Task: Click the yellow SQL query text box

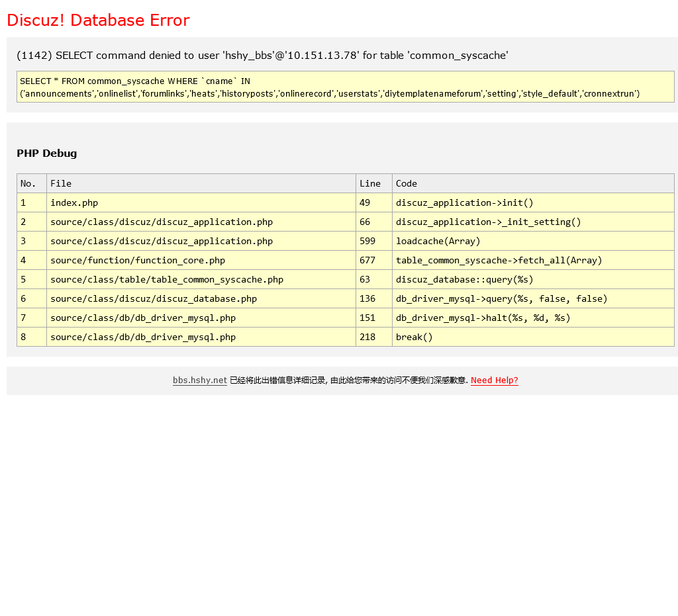Action: point(345,87)
